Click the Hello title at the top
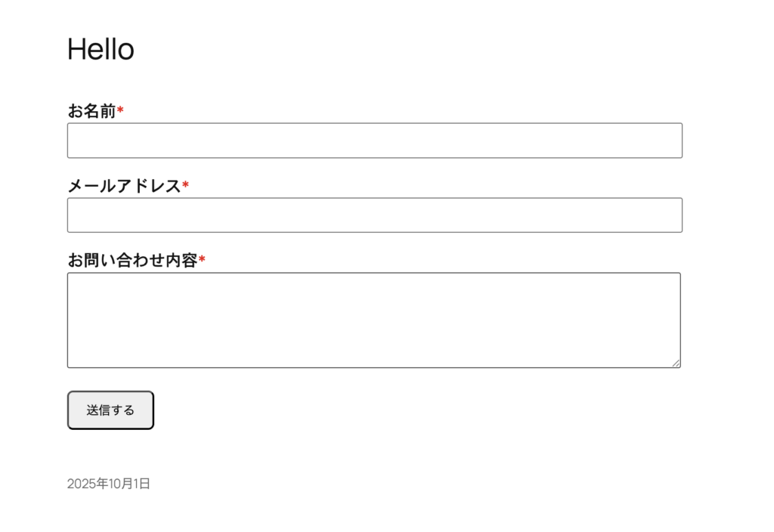Viewport: 774px width, 532px height. [101, 50]
